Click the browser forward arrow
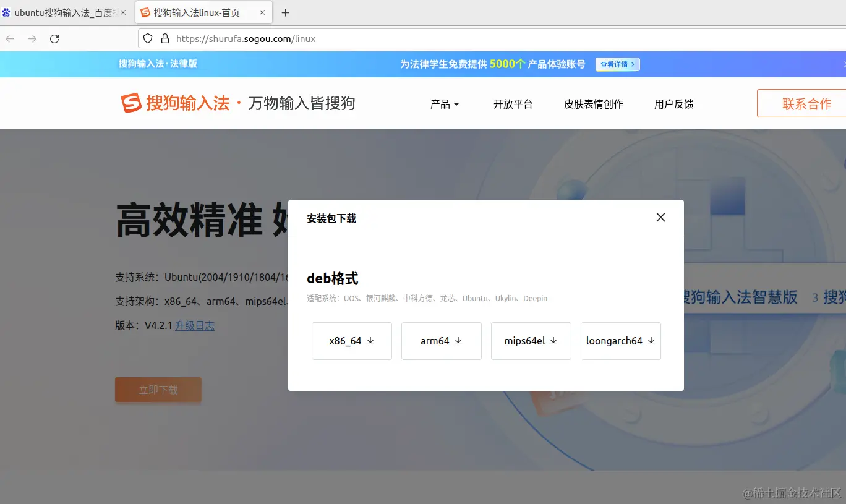The width and height of the screenshot is (846, 504). [32, 38]
